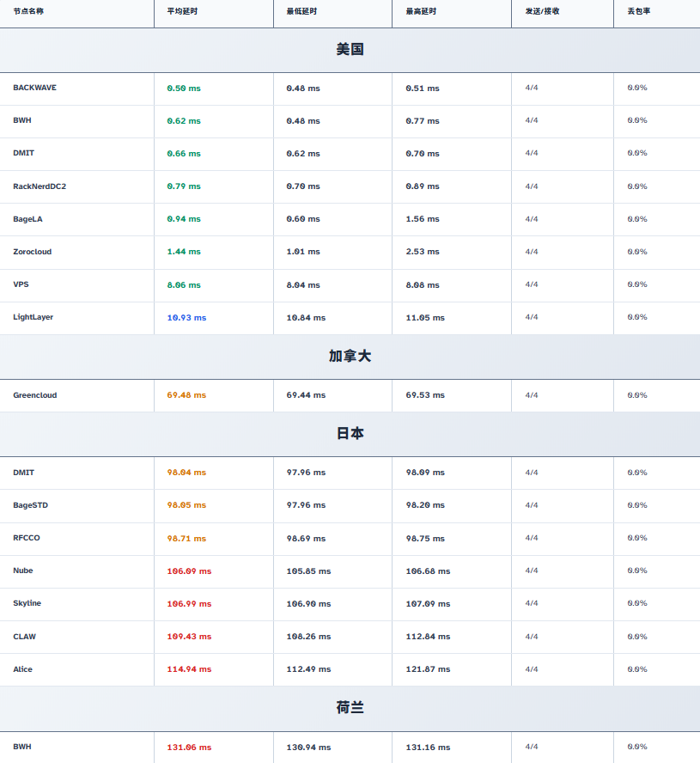
Task: Toggle the 日本 region group header
Action: (350, 434)
